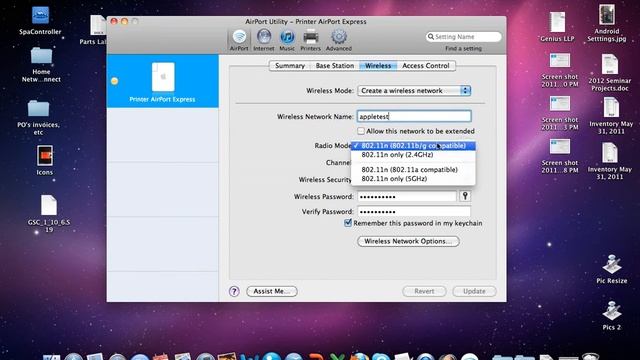
Task: Click the Update button
Action: click(474, 291)
